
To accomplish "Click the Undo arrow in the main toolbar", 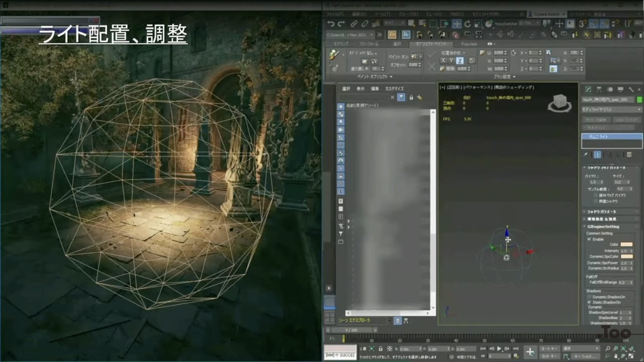I will pyautogui.click(x=331, y=24).
